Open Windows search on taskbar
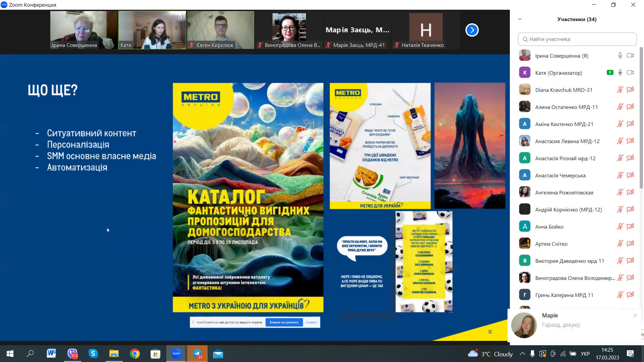The image size is (644, 362). point(30,354)
